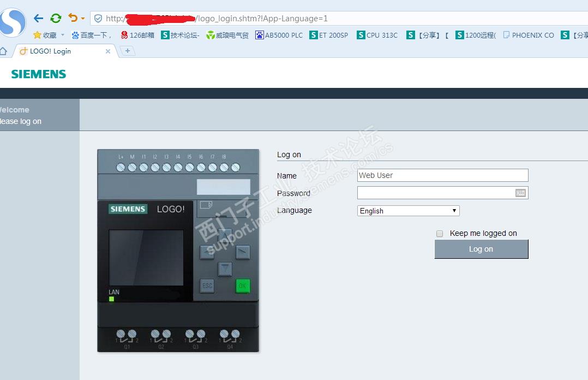Open the 1200远程 bookmark
Viewport: 588px width, 380px height.
point(476,35)
